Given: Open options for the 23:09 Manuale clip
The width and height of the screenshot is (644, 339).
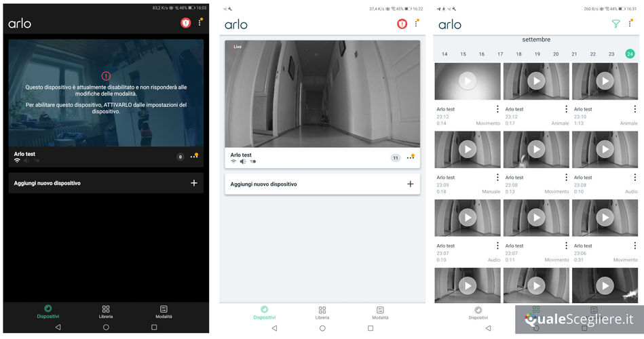Looking at the screenshot, I should [497, 178].
